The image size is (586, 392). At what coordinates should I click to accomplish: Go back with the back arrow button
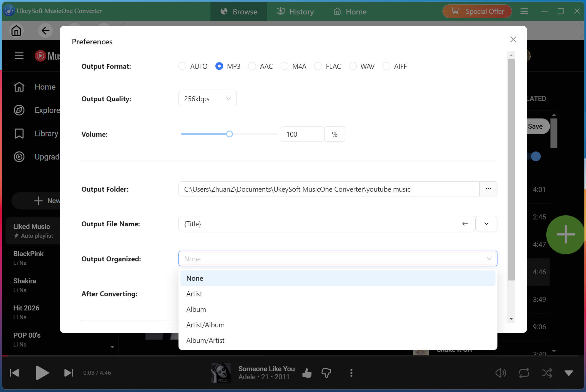[x=45, y=31]
